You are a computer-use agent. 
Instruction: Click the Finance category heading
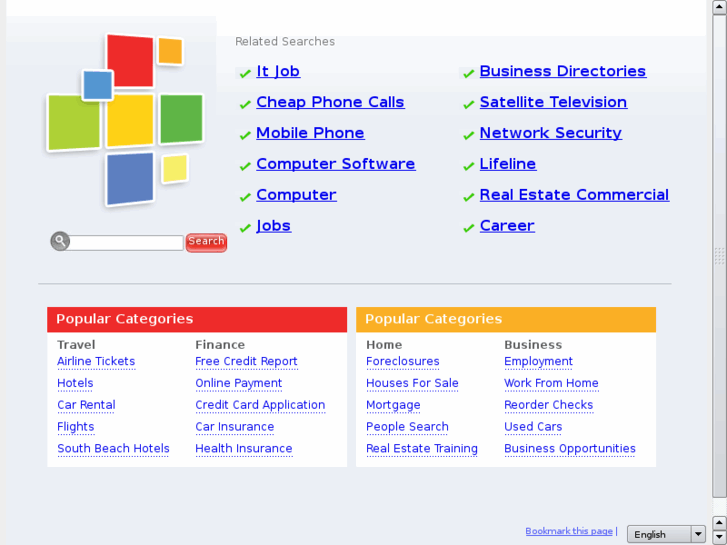click(x=220, y=345)
